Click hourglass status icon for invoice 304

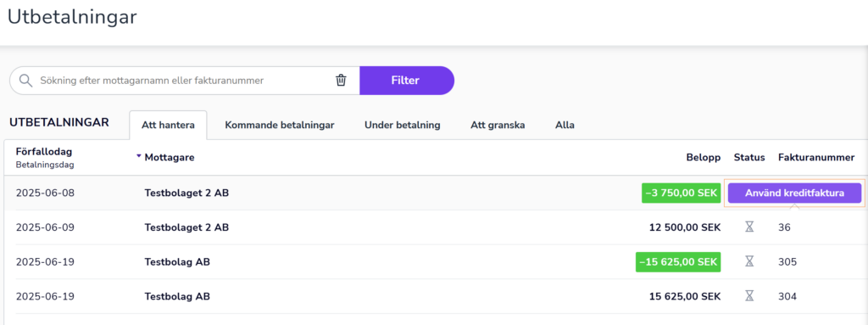[749, 296]
